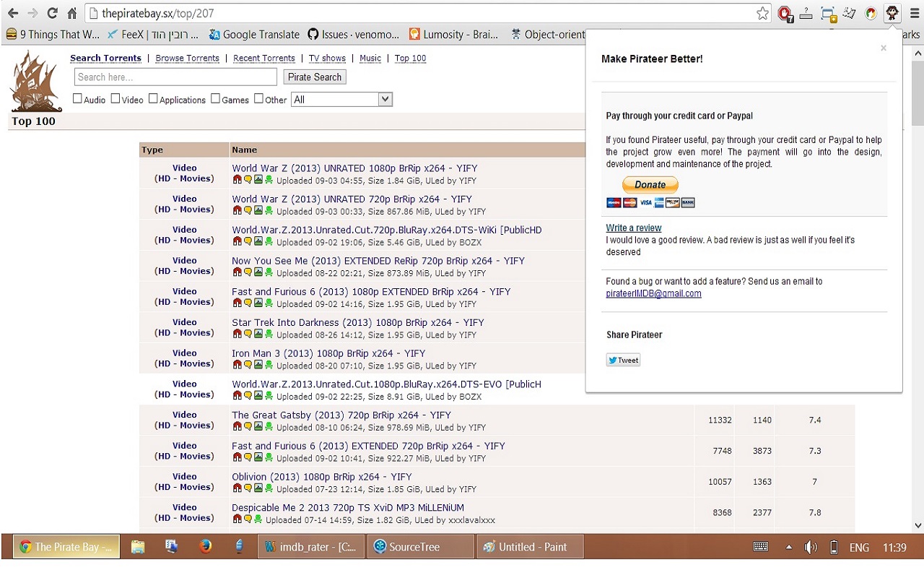The height and width of the screenshot is (578, 924).
Task: Click green skull icon for Iron Man 3
Action: 269,365
